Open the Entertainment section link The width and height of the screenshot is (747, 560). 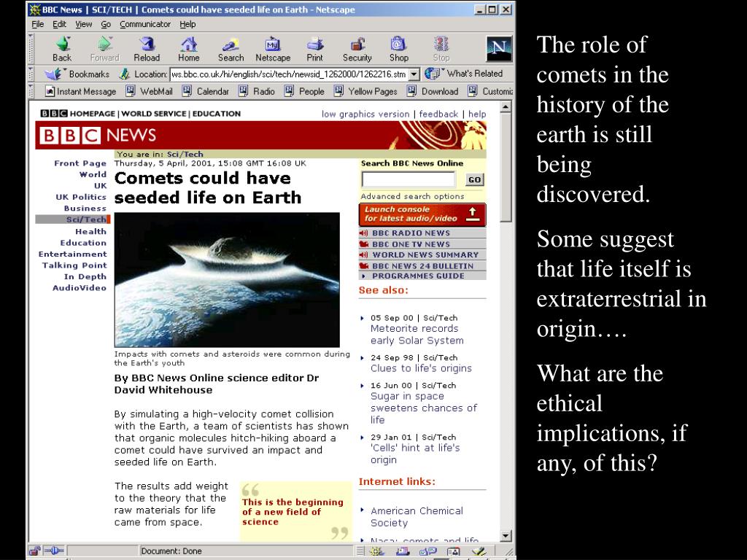72,254
